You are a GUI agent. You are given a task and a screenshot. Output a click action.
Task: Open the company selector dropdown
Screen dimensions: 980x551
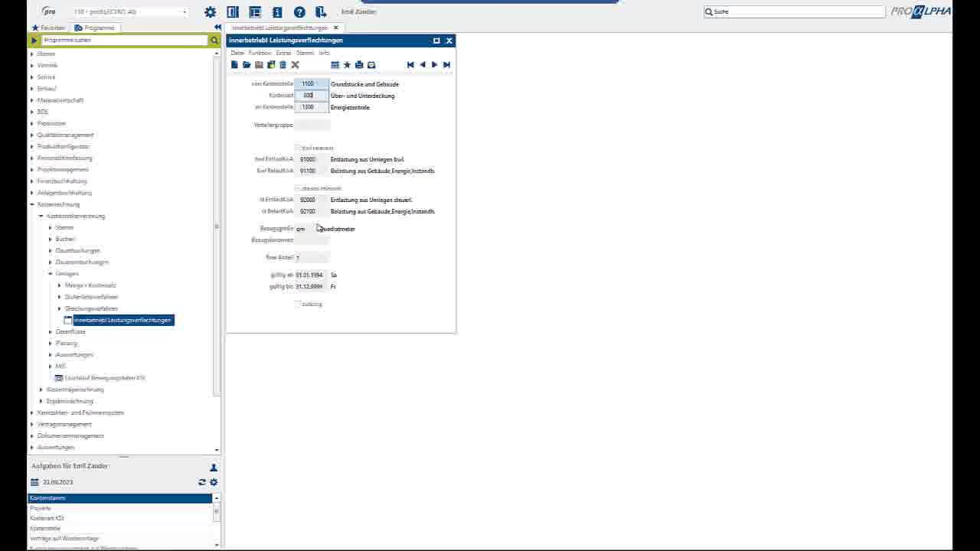[x=185, y=12]
